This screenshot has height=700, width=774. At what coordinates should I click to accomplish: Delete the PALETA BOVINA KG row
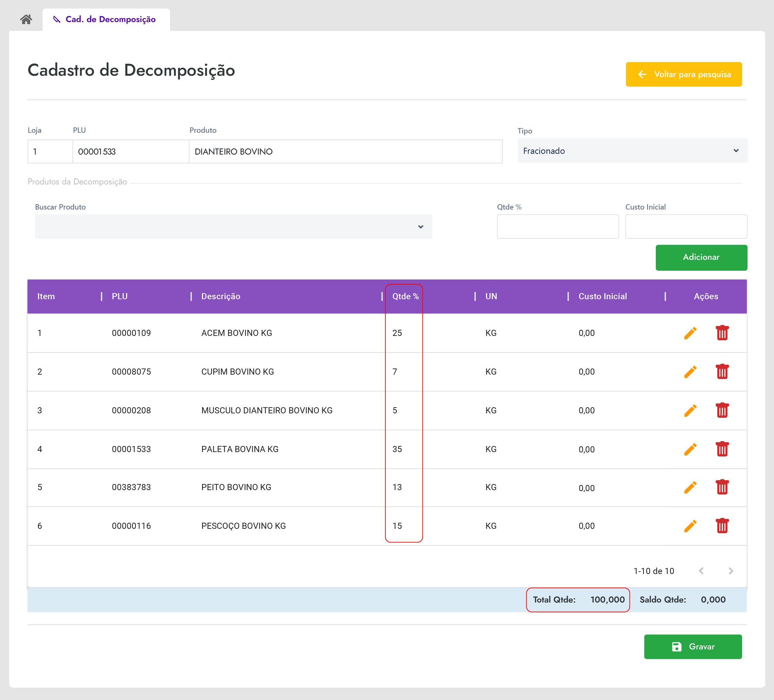(722, 449)
